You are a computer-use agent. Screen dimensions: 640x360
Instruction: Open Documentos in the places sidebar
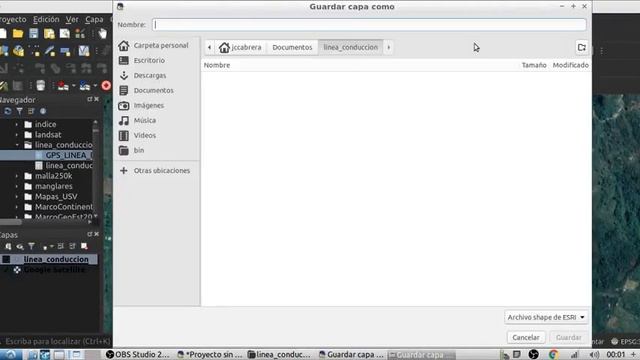pos(157,90)
